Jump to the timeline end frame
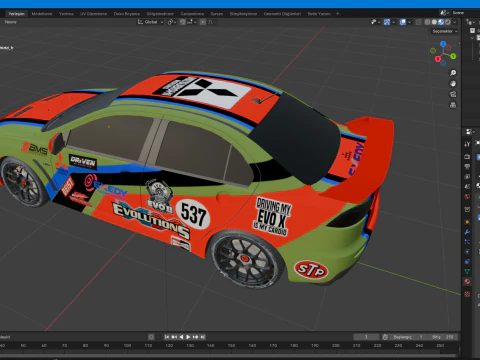This screenshot has width=480, height=360. (203, 337)
